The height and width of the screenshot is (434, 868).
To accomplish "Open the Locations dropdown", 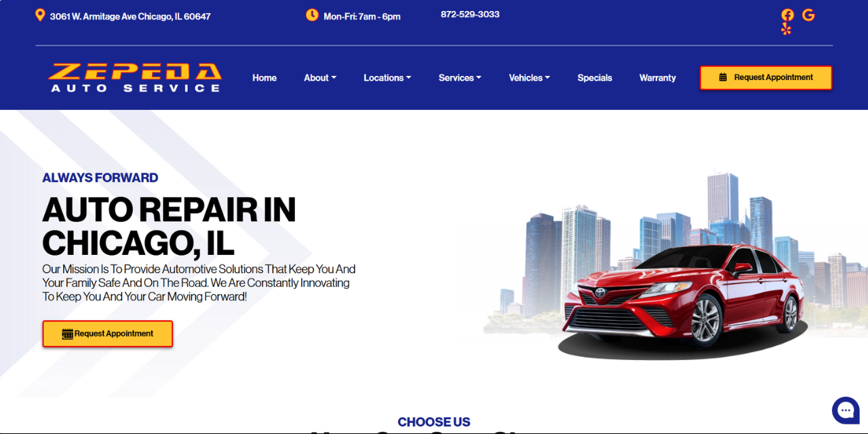I will point(387,77).
